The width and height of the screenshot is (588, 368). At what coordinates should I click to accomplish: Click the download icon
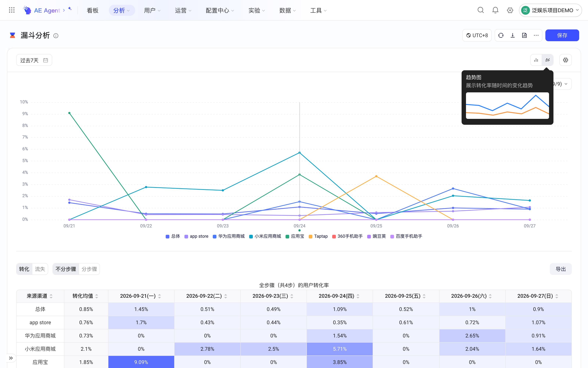tap(513, 35)
